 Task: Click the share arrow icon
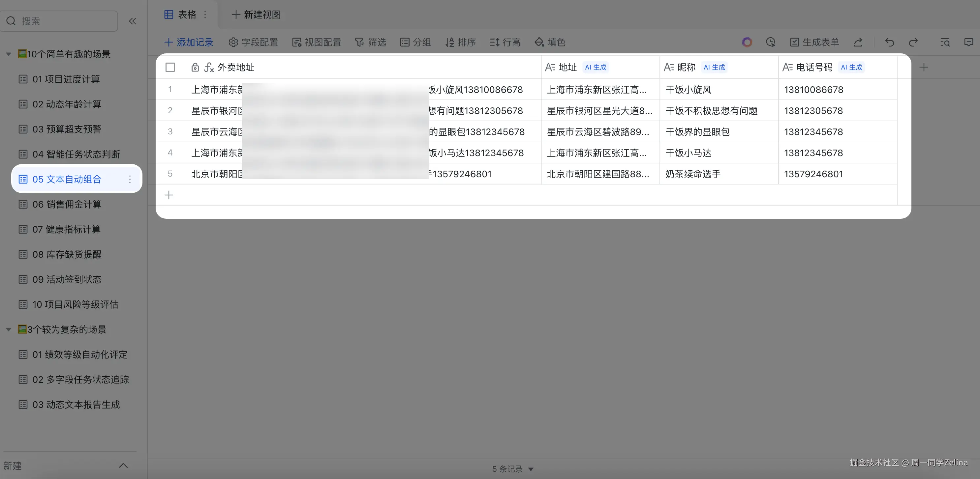[x=858, y=42]
